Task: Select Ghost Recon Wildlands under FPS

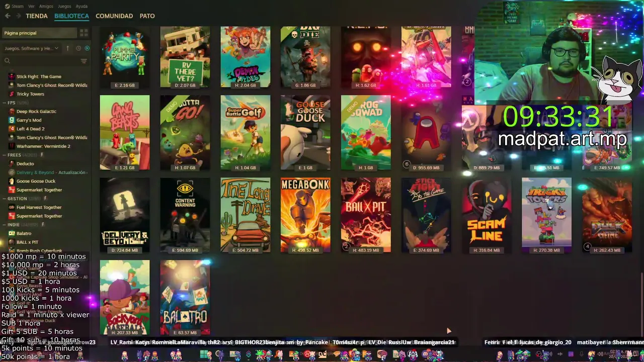Action: tap(48, 137)
